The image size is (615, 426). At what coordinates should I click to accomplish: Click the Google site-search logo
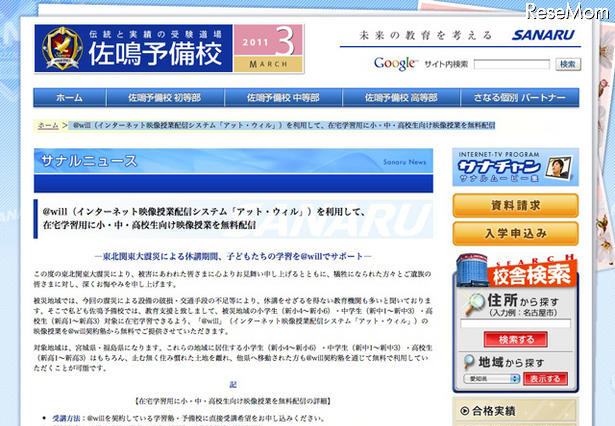click(395, 64)
